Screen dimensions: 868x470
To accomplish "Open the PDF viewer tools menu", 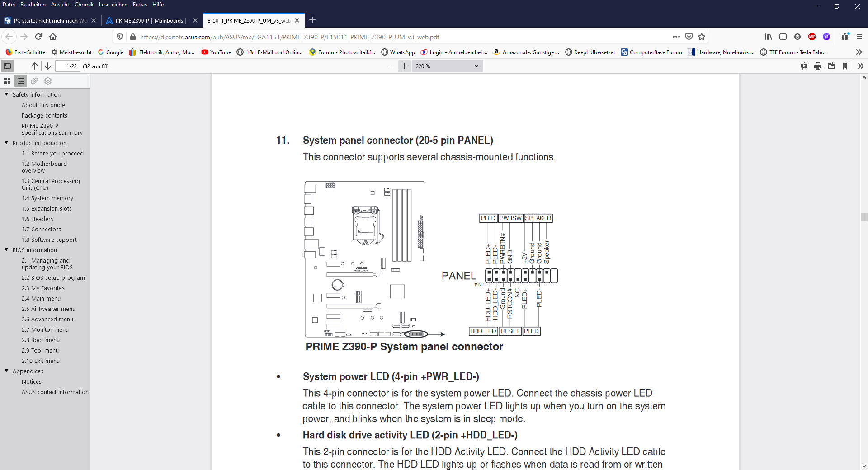I will coord(861,66).
